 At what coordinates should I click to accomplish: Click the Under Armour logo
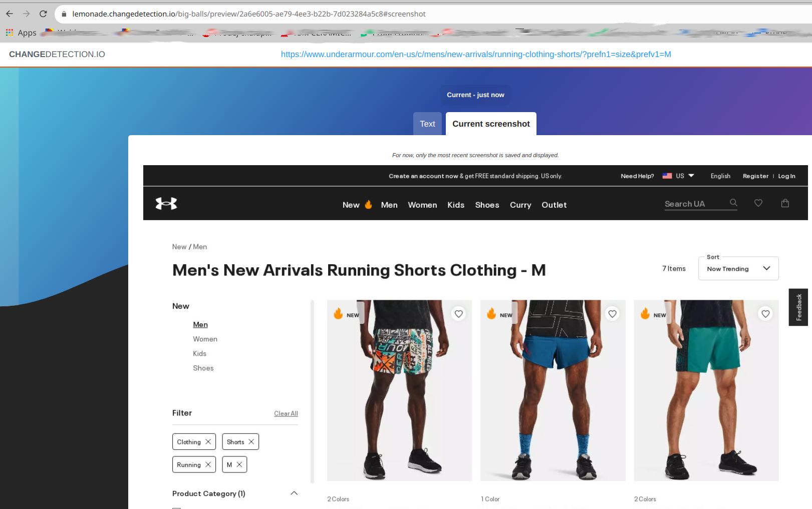coord(166,204)
